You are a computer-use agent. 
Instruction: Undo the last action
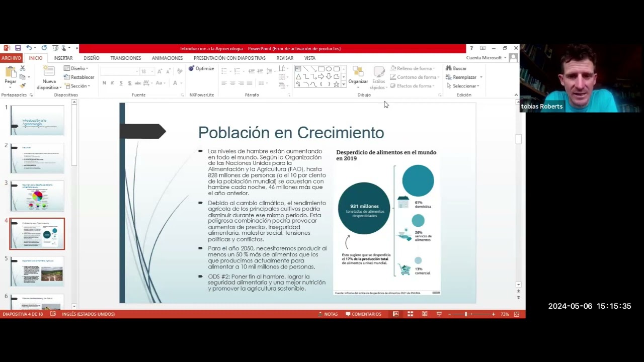click(29, 48)
